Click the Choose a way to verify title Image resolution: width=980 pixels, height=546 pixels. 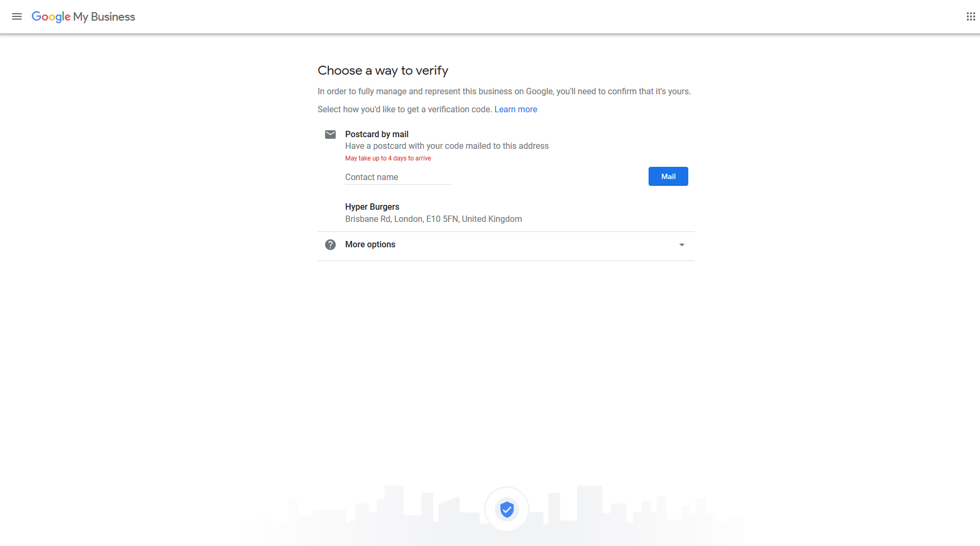click(x=383, y=70)
